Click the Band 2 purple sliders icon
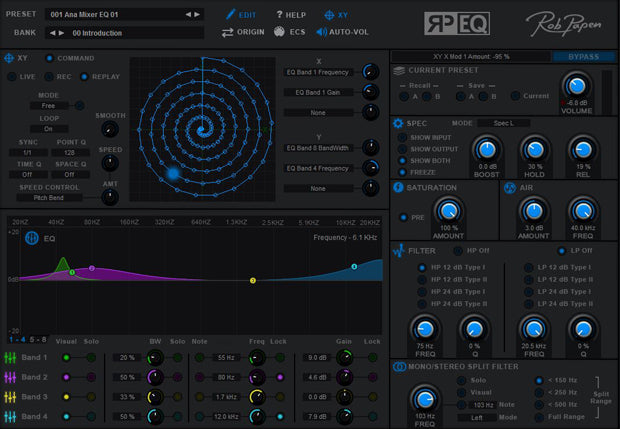This screenshot has width=620, height=429. tap(10, 377)
